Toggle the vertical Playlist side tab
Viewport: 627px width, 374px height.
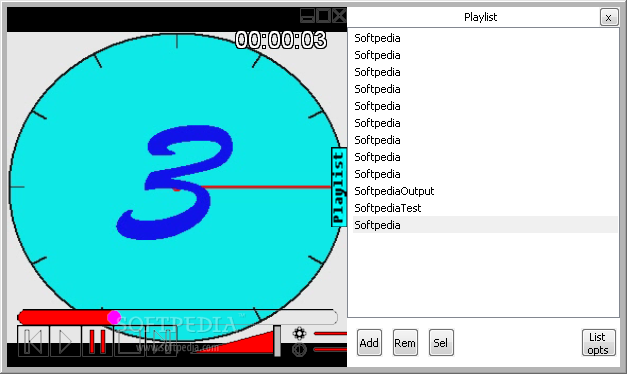pos(339,187)
